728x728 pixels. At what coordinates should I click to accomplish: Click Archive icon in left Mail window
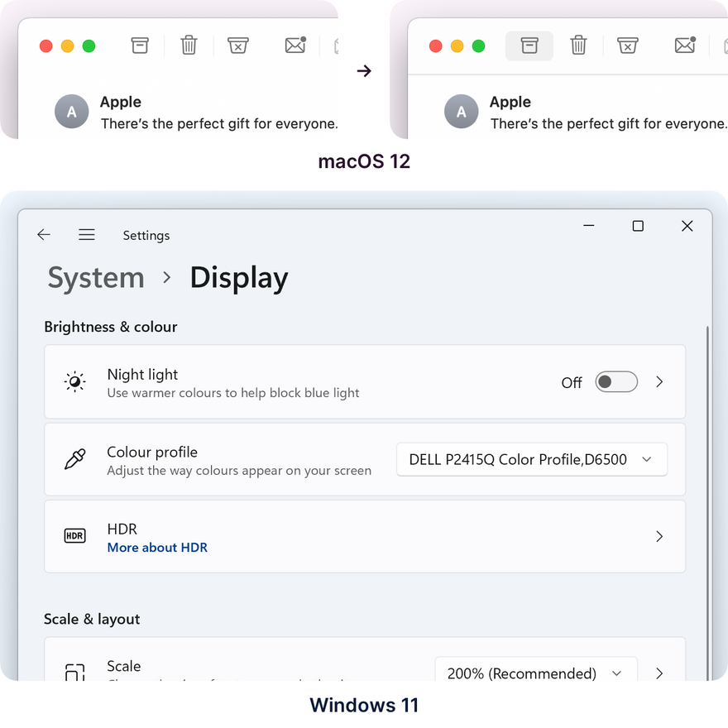[x=140, y=45]
